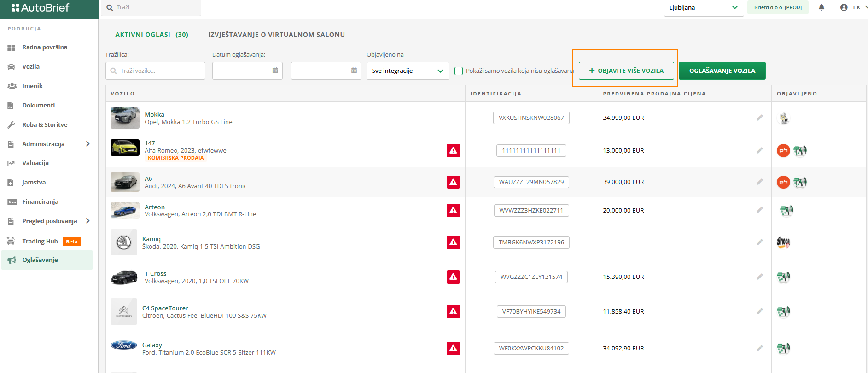868x373 pixels.
Task: Click warning icon on Kamiq row
Action: [453, 242]
